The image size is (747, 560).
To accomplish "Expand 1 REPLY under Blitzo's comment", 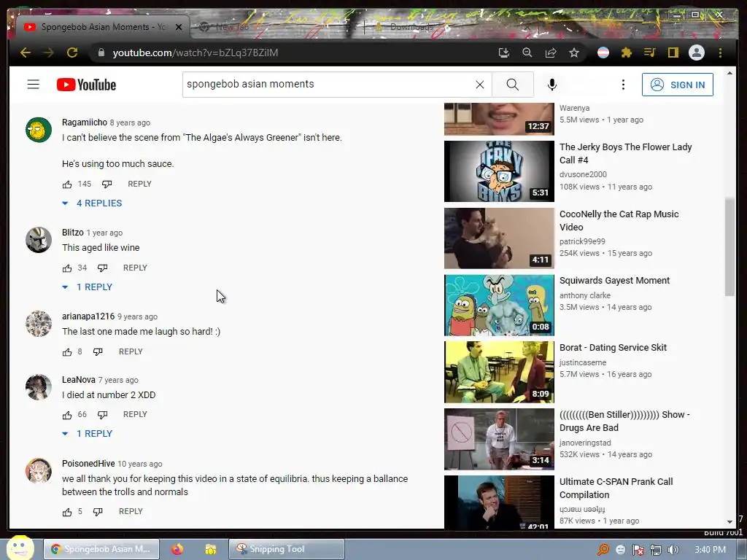I will (x=88, y=287).
